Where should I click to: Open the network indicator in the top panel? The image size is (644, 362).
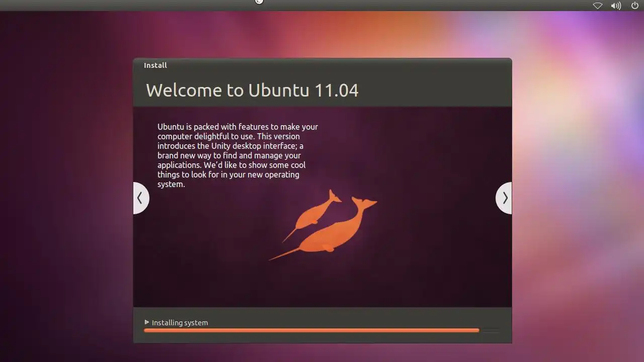coord(598,6)
